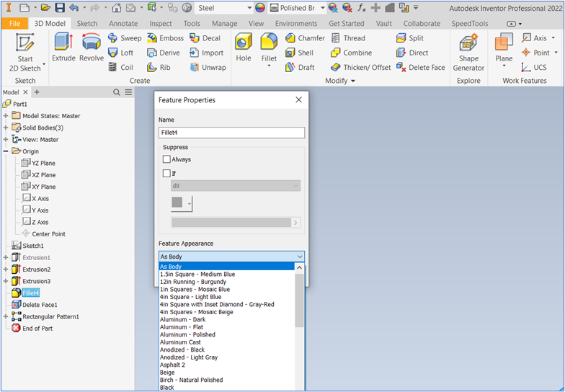The height and width of the screenshot is (392, 565).
Task: Click the Import tool
Action: pyautogui.click(x=206, y=53)
